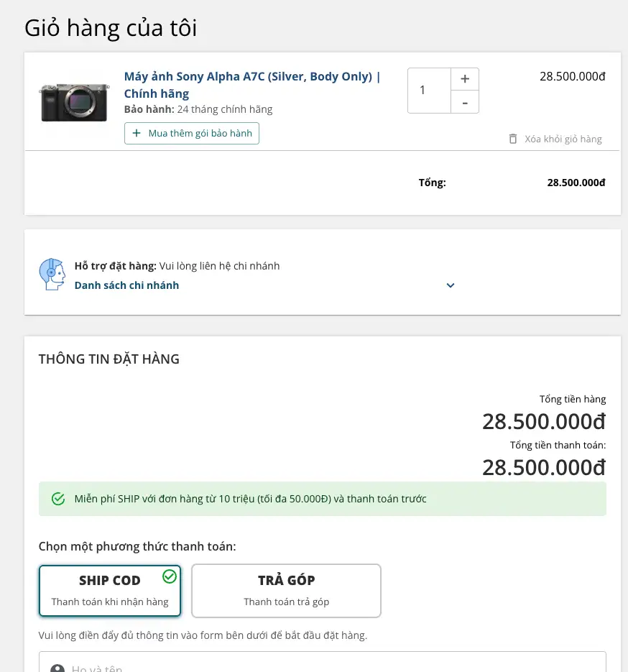This screenshot has width=628, height=672.
Task: Click 'Tổng tiền thanh toán:' label
Action: pyautogui.click(x=558, y=446)
